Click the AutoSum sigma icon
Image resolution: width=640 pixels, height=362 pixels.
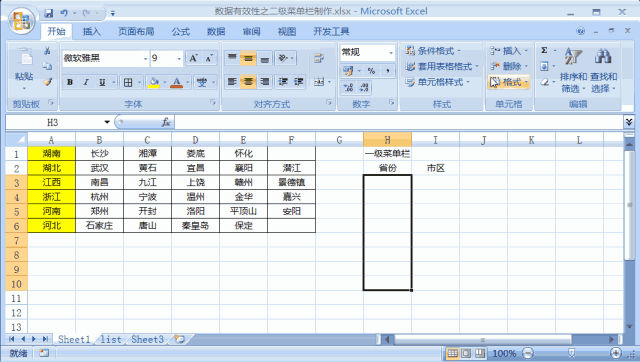[544, 51]
